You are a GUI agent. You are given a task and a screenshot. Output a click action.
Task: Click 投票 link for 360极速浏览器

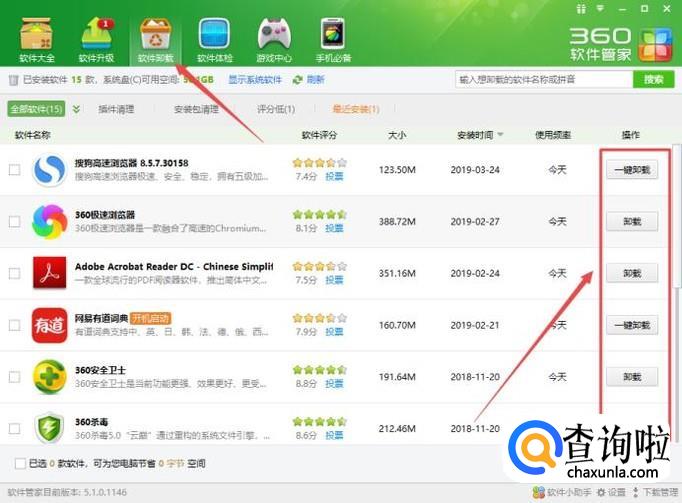[334, 228]
